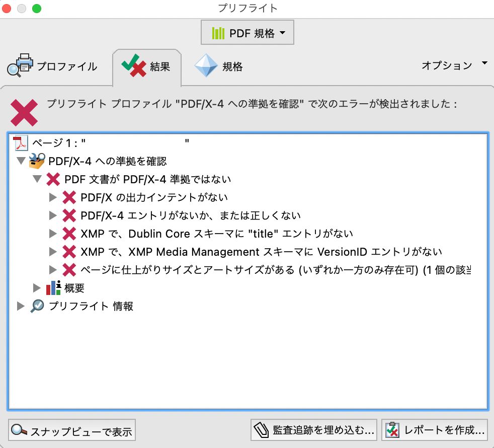The height and width of the screenshot is (448, 494).
Task: Expand the ページに仕上がりサイズとアートサイズがある error
Action: pyautogui.click(x=53, y=270)
